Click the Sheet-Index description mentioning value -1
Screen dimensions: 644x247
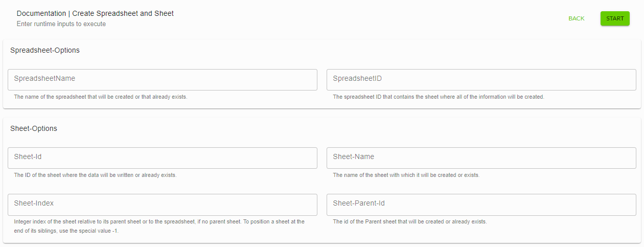pyautogui.click(x=159, y=226)
